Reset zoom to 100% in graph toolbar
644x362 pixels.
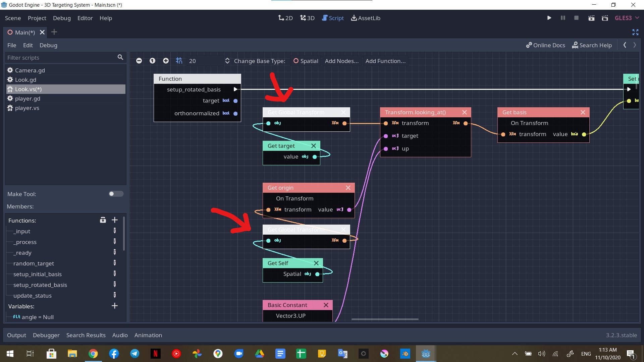pyautogui.click(x=152, y=61)
